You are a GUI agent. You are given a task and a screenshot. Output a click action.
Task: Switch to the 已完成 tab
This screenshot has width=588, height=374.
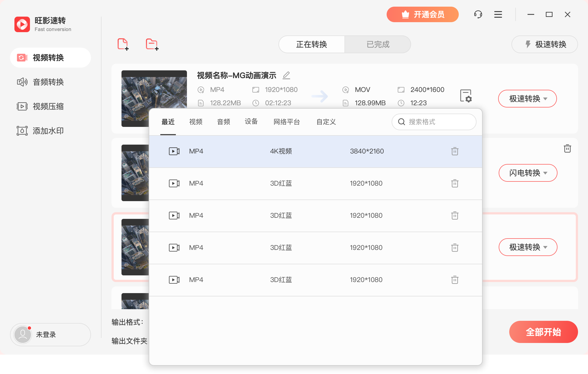pos(378,44)
